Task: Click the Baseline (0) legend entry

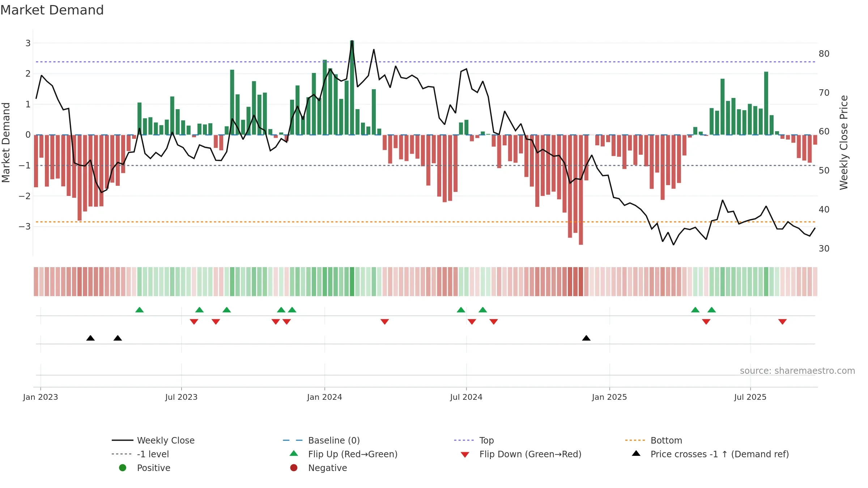Action: (x=321, y=440)
